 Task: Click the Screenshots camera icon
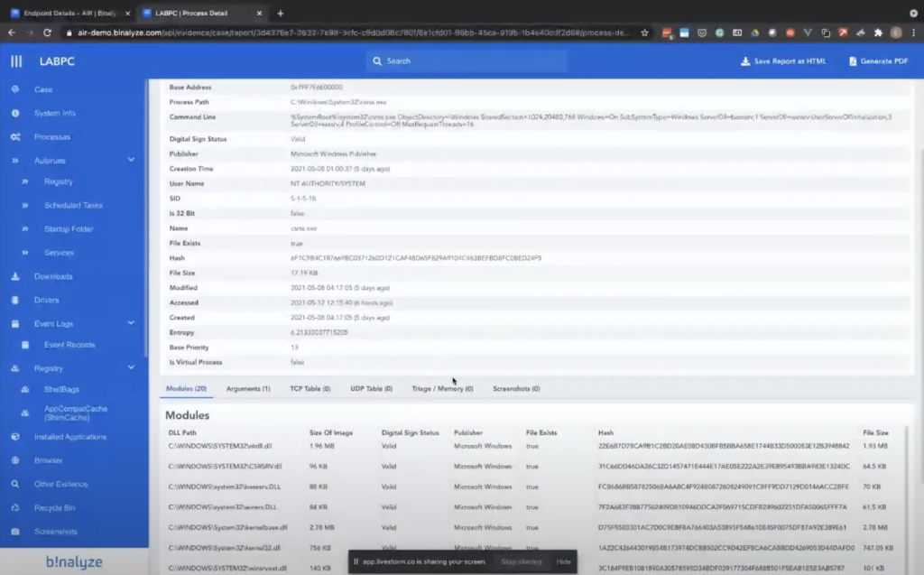(15, 532)
